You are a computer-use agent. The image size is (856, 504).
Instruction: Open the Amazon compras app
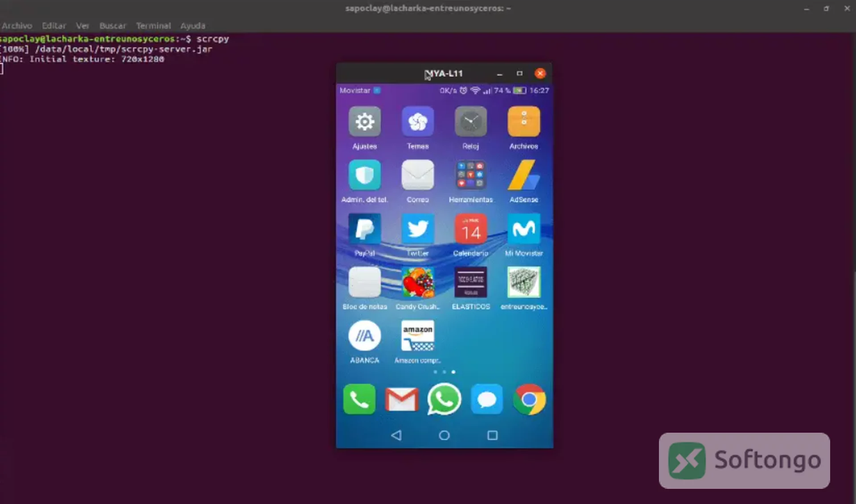coord(418,336)
